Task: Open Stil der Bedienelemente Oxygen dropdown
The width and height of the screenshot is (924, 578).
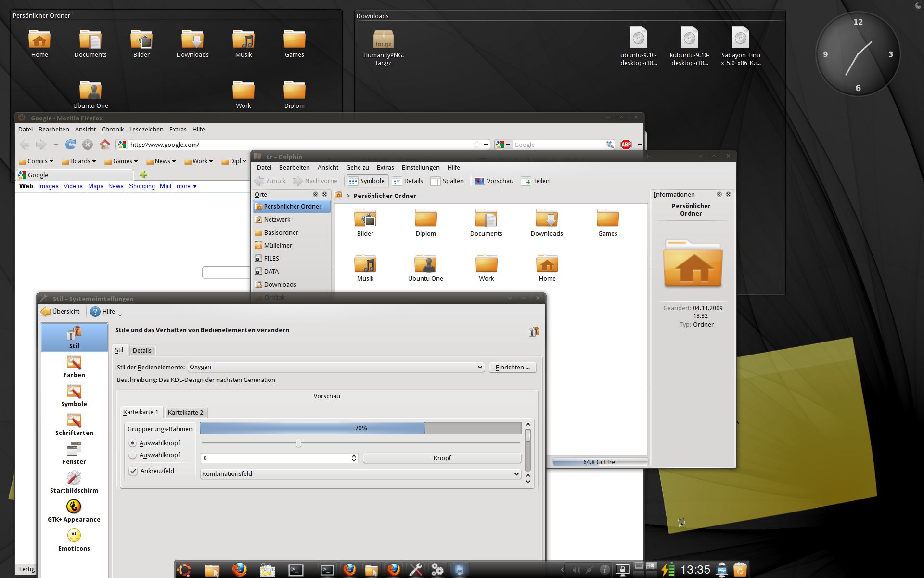Action: 336,367
